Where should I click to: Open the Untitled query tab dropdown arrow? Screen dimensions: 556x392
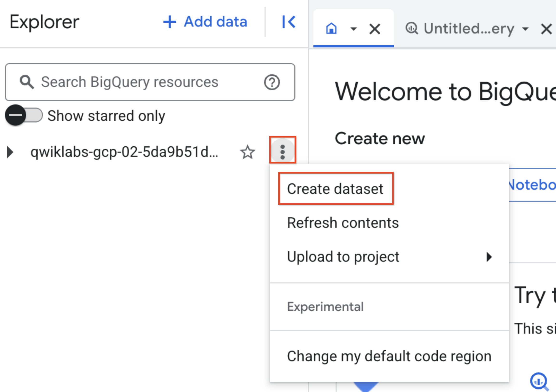tap(525, 29)
